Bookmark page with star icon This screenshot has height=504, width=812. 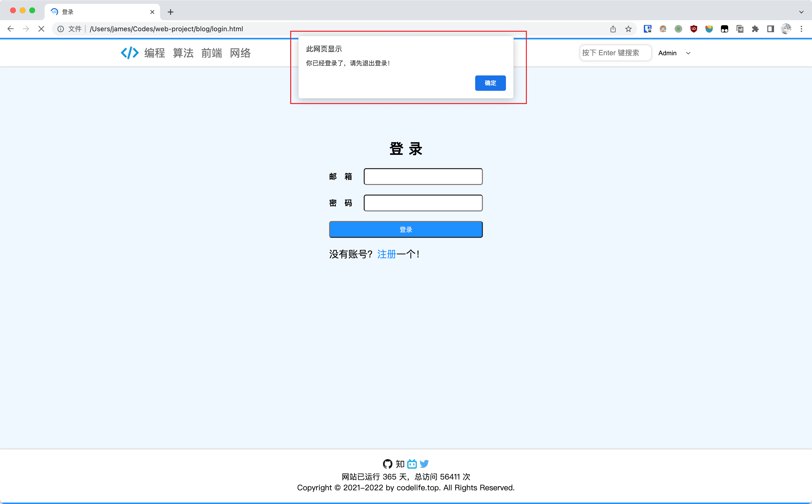(628, 29)
